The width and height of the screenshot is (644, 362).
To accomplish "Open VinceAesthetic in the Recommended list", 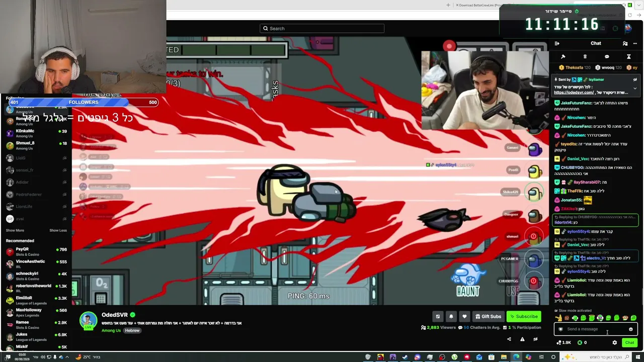I will [36, 263].
